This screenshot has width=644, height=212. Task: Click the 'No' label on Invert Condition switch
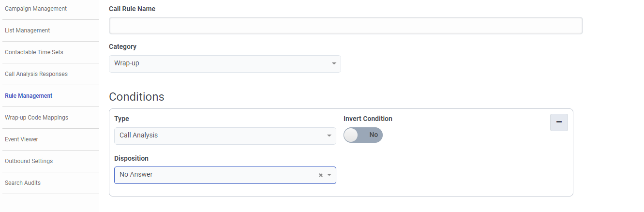(x=374, y=135)
